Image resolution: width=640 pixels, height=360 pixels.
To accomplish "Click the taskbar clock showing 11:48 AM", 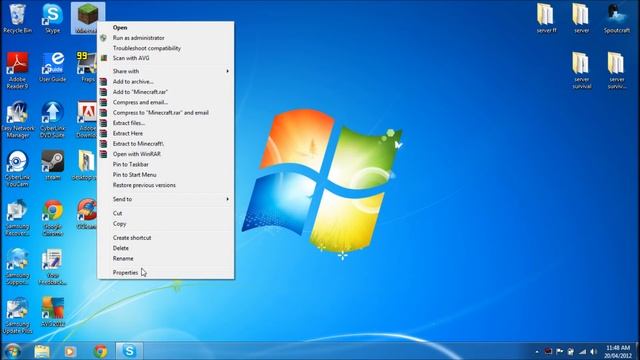I will coord(618,351).
